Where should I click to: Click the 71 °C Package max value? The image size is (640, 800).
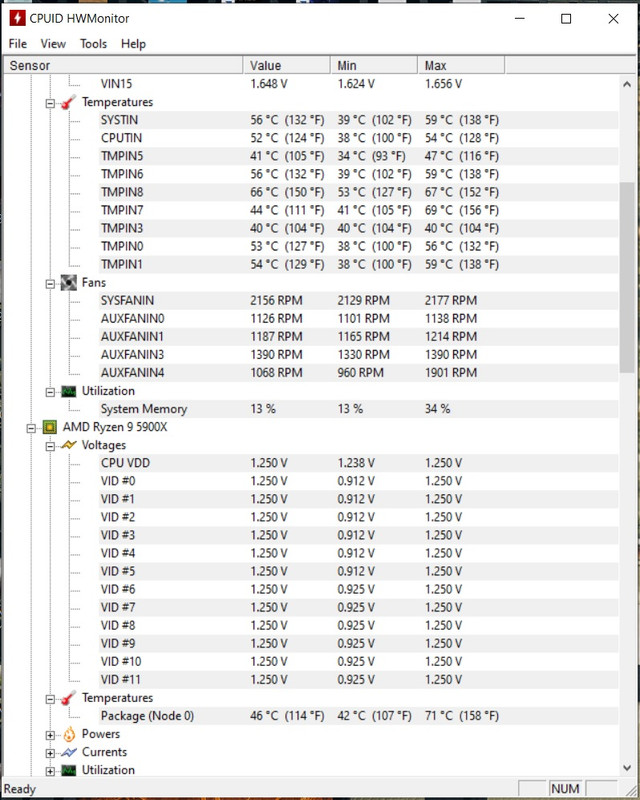click(461, 716)
